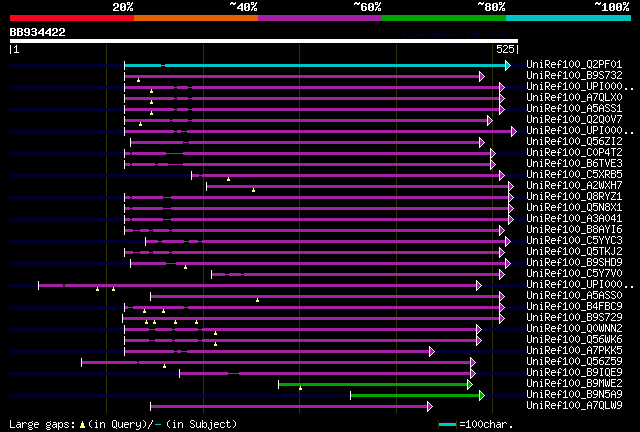Click the white BB934422 query sequence bar

point(264,41)
